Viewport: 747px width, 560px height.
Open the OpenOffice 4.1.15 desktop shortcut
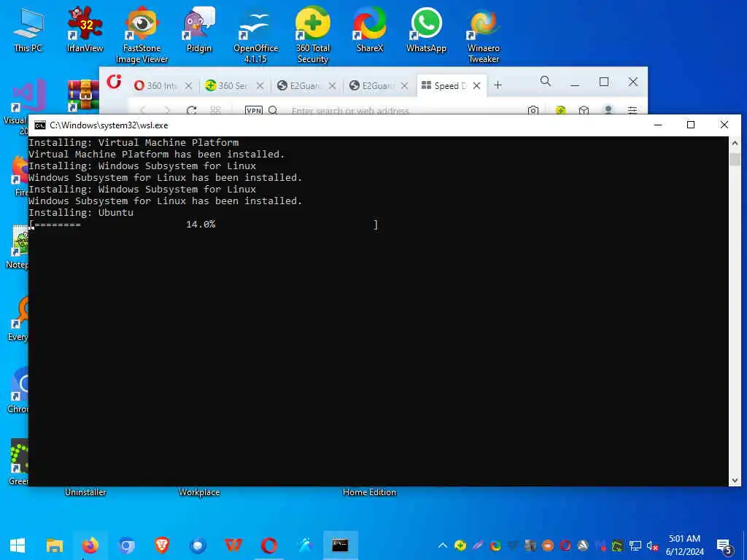tap(255, 35)
